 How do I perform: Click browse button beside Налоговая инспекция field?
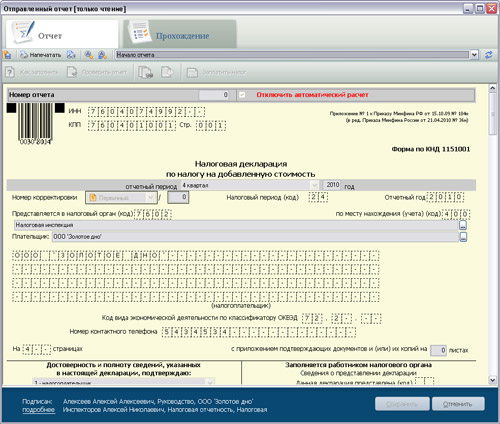click(x=463, y=225)
